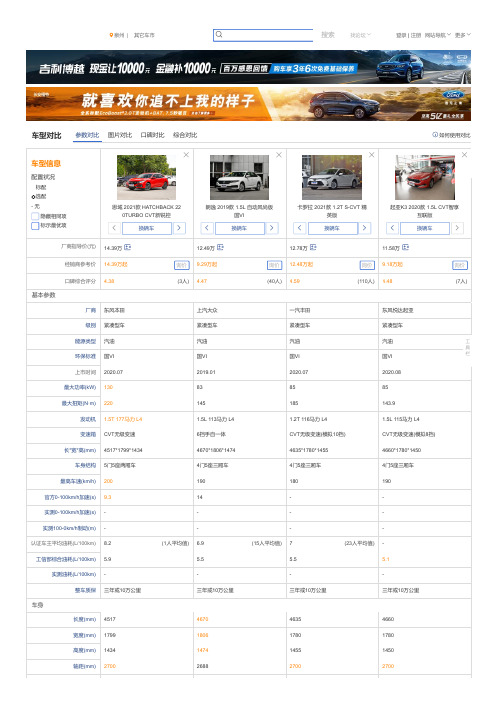
Task: Click the 发动机 parameter label
Action: point(88,419)
